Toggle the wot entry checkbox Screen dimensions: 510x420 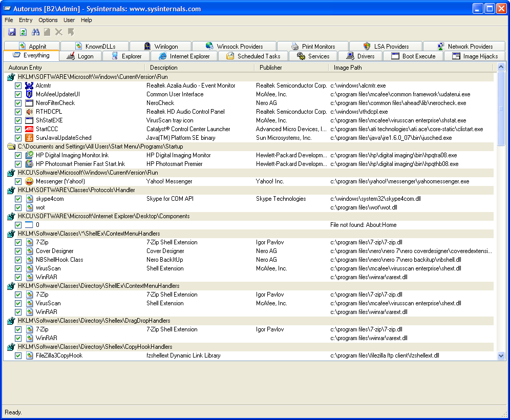click(18, 208)
